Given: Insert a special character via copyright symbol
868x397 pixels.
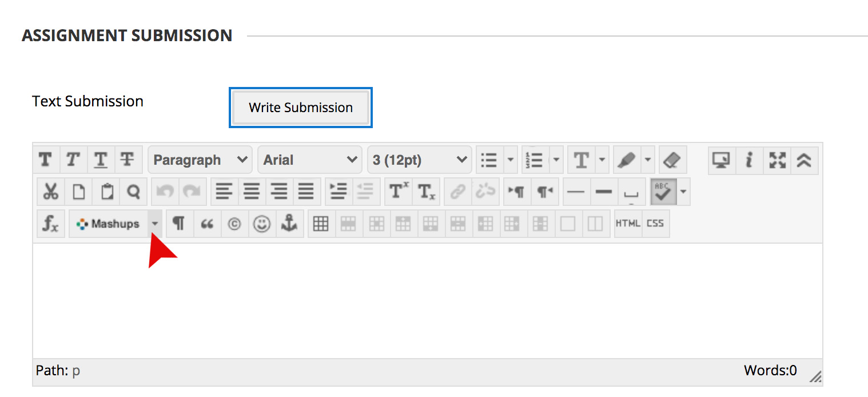Looking at the screenshot, I should click(234, 224).
